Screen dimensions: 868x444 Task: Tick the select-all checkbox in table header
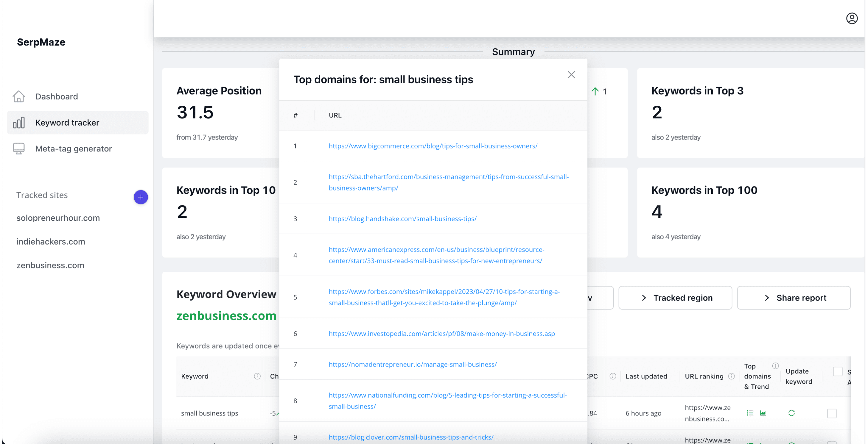coord(837,371)
